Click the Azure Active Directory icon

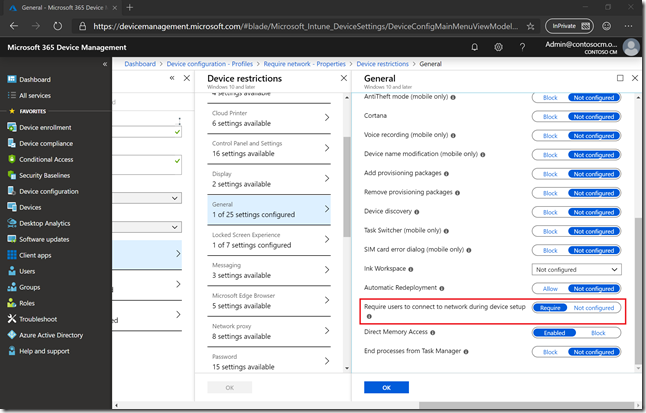tap(11, 335)
